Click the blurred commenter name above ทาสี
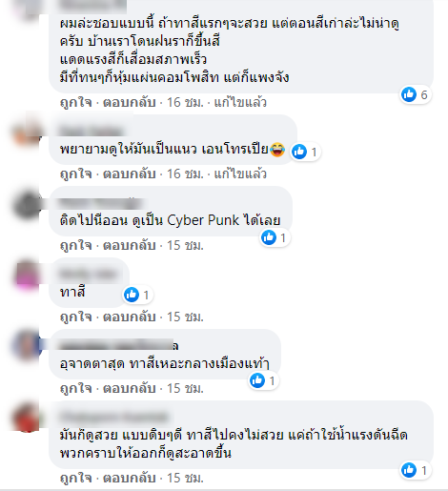The height and width of the screenshot is (491, 448). (90, 274)
